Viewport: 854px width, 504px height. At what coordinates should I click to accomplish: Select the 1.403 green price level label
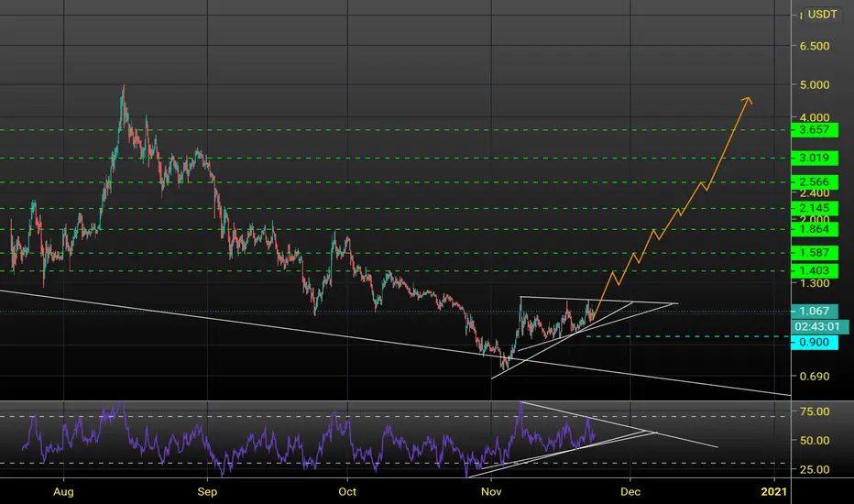point(815,271)
